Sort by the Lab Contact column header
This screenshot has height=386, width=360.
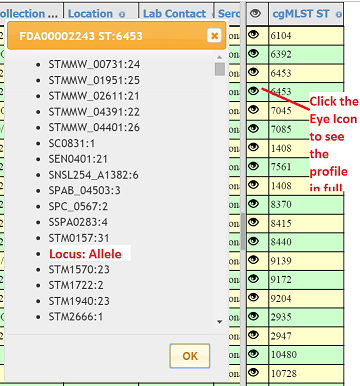tap(174, 14)
